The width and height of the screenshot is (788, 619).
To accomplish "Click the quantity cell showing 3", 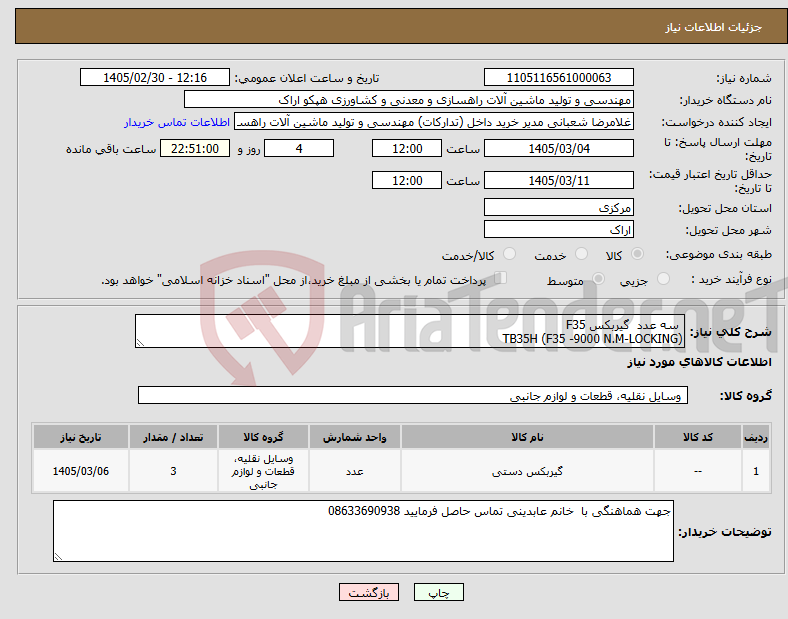I will click(173, 471).
